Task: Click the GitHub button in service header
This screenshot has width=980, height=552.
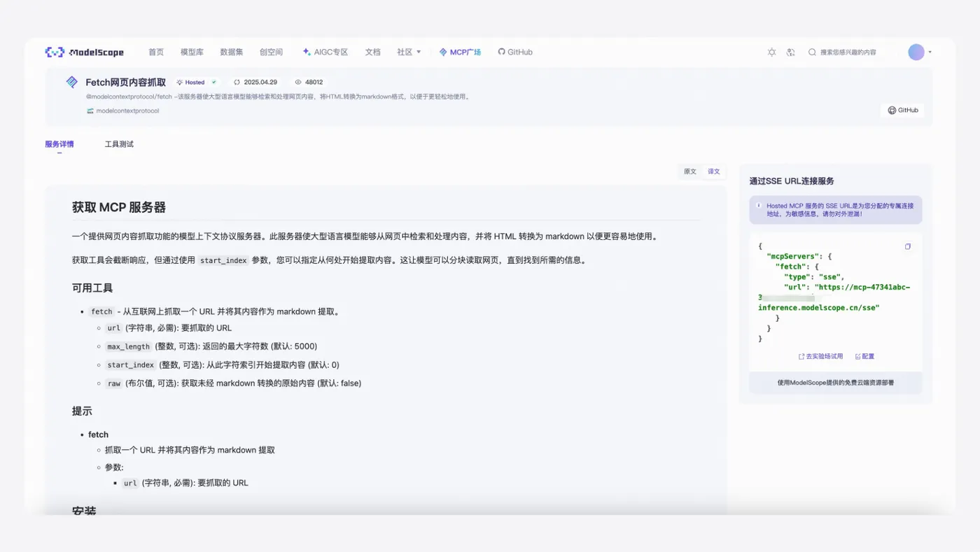Action: click(x=902, y=110)
